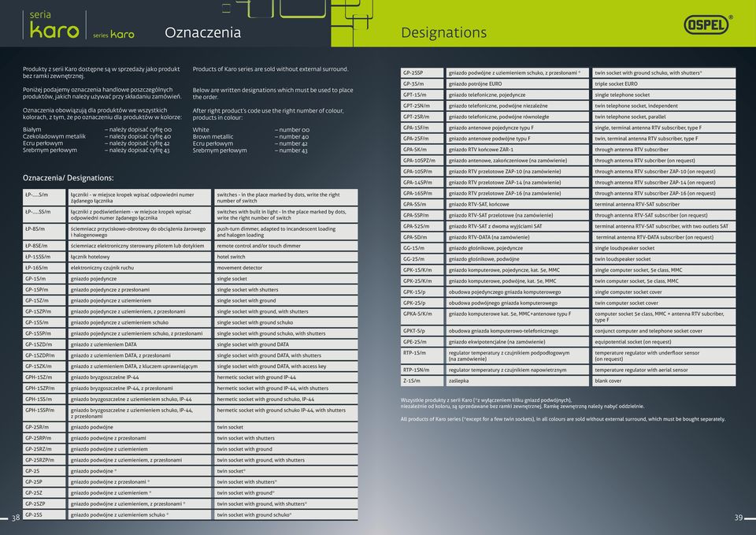The image size is (756, 535).
Task: Click code cell 'Z-1S/m'
Action: coord(422,381)
